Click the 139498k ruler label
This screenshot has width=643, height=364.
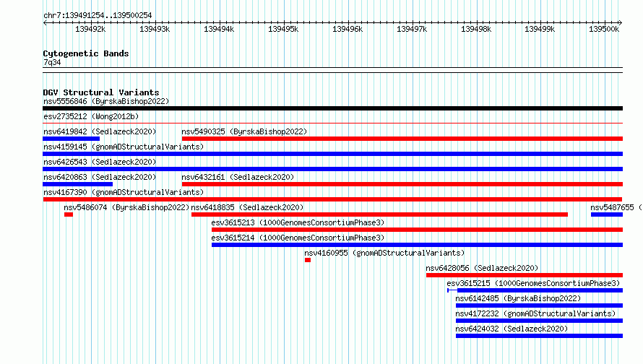[x=476, y=30]
